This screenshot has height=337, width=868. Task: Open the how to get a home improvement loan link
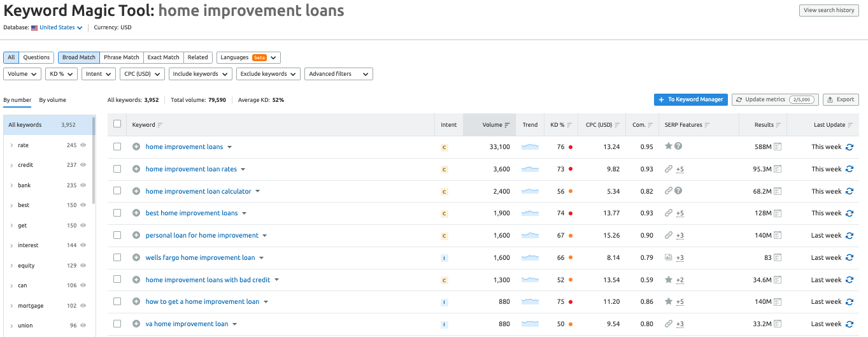pos(202,302)
